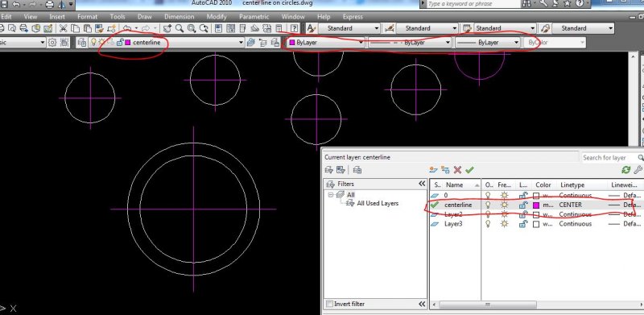The height and width of the screenshot is (315, 644).
Task: Click the New Layer icon in layer manager
Action: (433, 170)
